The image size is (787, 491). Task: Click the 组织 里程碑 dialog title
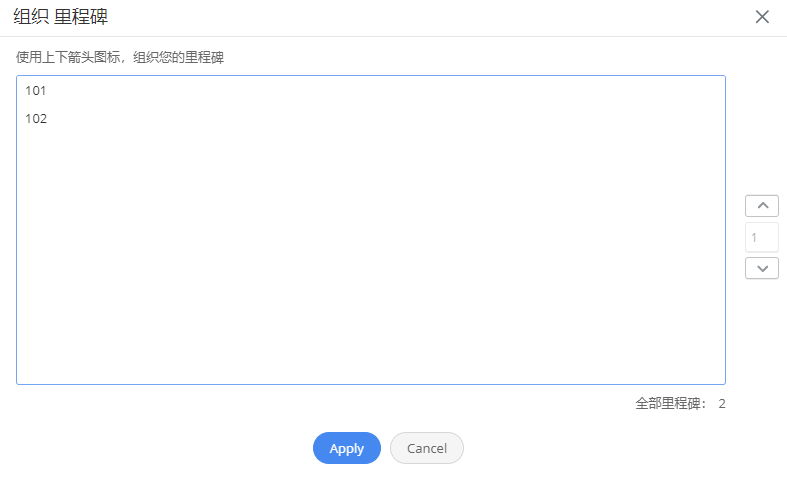[60, 17]
